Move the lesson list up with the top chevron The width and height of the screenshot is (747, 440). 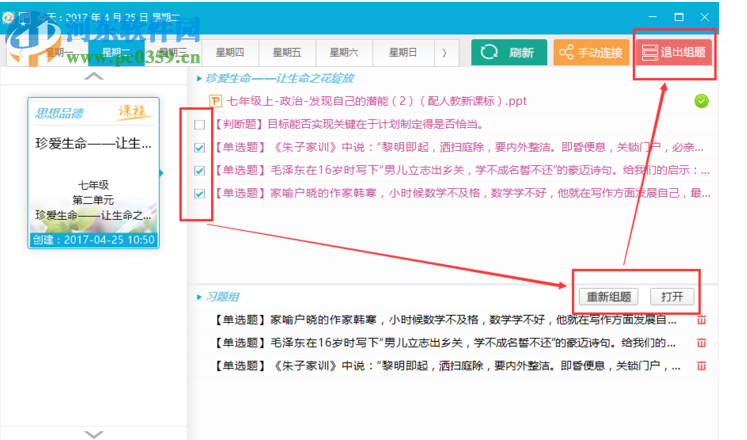pyautogui.click(x=94, y=76)
